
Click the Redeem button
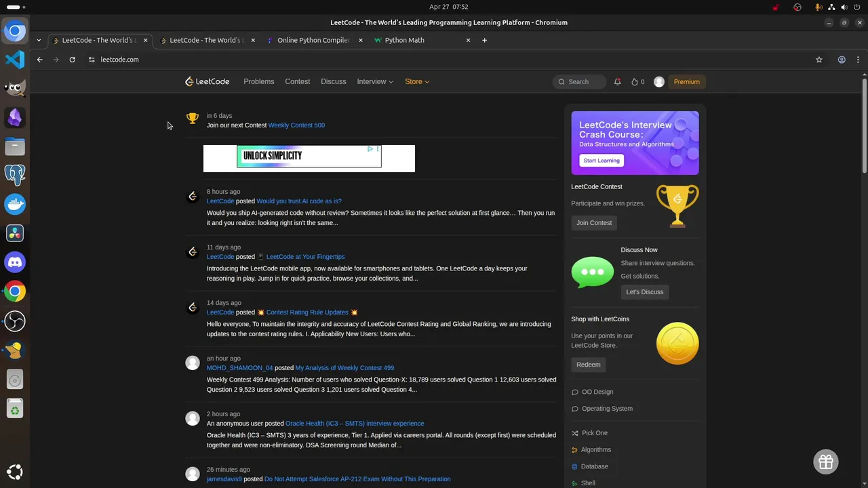point(588,365)
